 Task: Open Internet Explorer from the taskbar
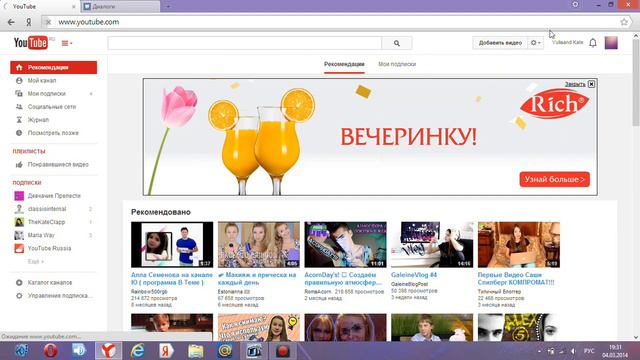click(x=138, y=351)
